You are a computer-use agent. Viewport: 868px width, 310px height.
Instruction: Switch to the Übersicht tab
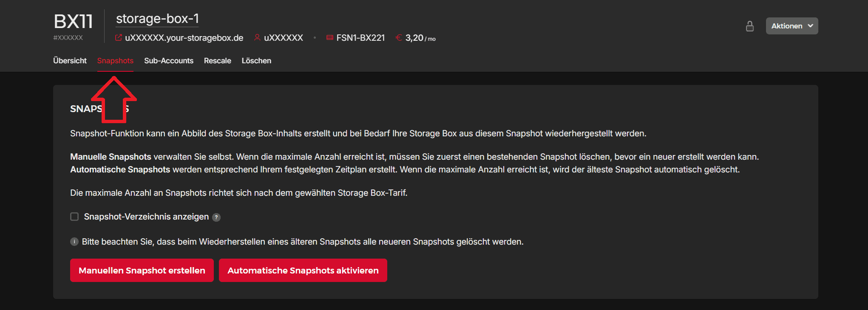70,61
